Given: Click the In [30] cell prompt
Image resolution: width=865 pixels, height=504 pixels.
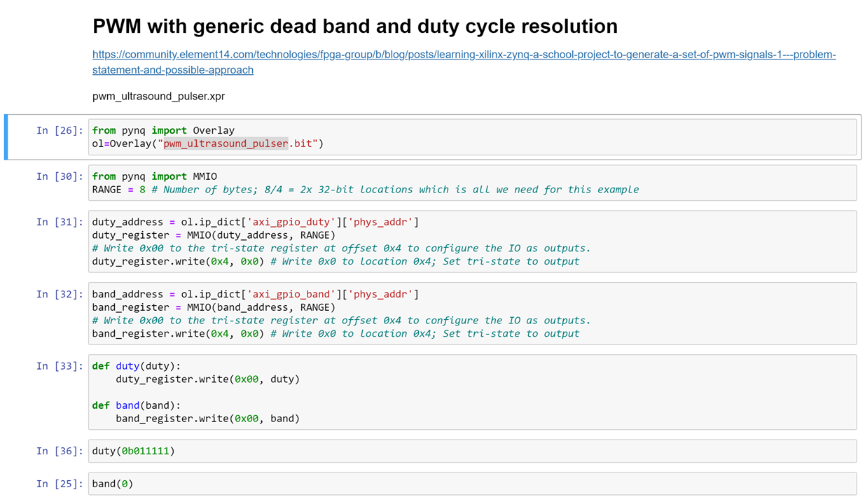Looking at the screenshot, I should [x=60, y=176].
